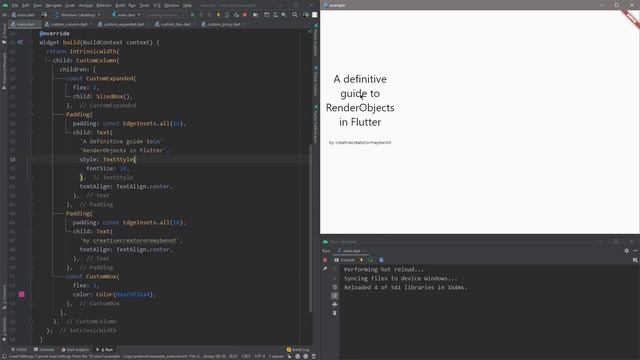Click the 2 spaces indent setting in status bar
Image resolution: width=640 pixels, height=360 pixels.
(276, 356)
